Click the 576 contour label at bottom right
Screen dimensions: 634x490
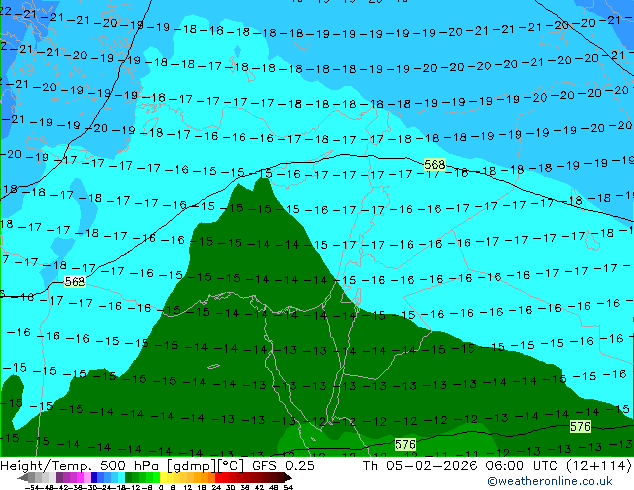tap(580, 427)
